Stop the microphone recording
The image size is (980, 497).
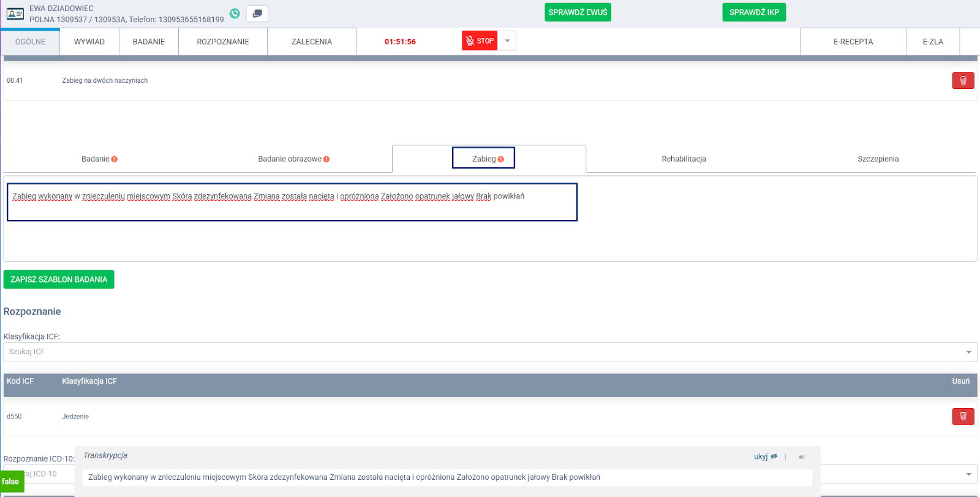coord(479,41)
